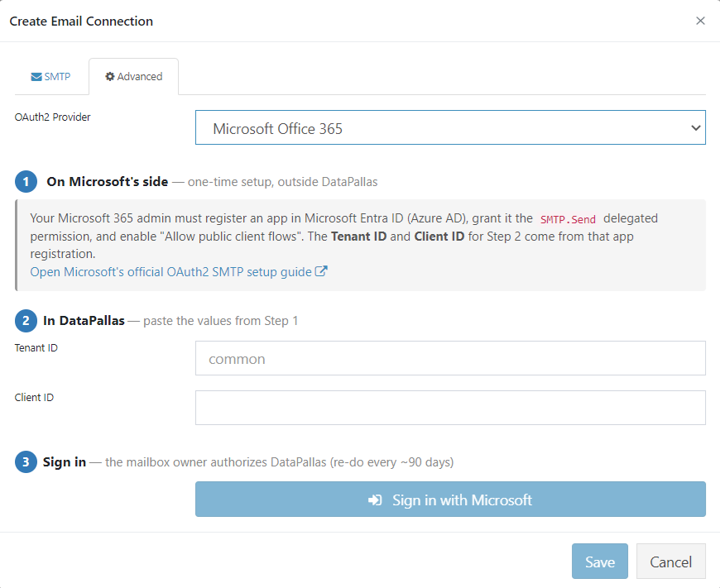Click the sign-in arrow icon on Microsoft button

pos(375,500)
